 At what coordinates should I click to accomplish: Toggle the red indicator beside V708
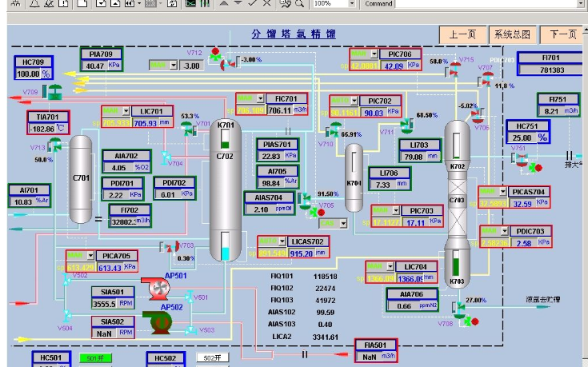coord(474,321)
